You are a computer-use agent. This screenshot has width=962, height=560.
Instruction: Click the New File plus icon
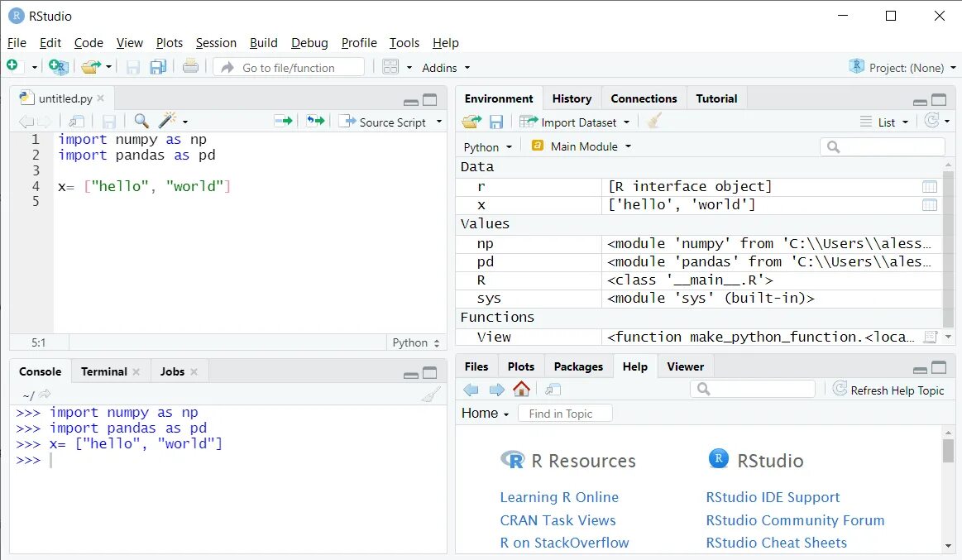(x=12, y=65)
